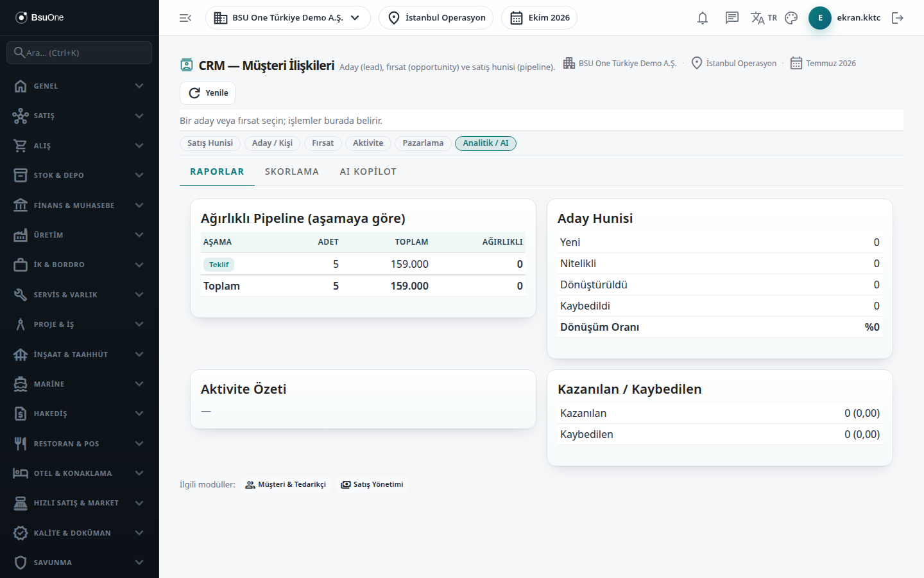Click the user avatar E
Screen dimensions: 924x578
tap(820, 18)
